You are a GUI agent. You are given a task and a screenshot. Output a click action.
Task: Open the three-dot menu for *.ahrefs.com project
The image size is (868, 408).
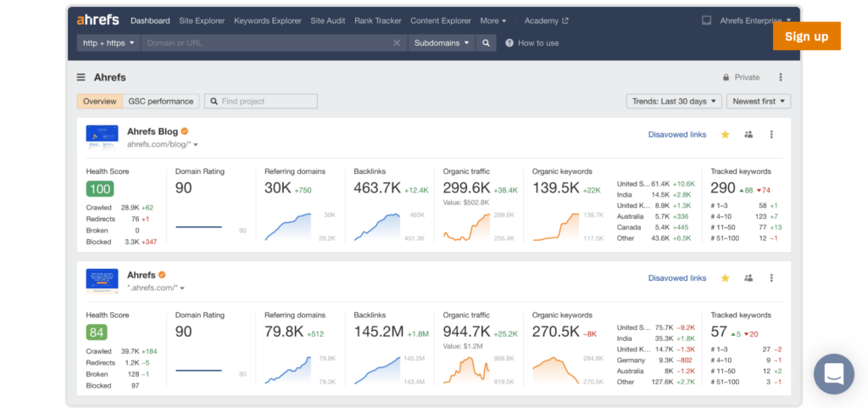(771, 278)
